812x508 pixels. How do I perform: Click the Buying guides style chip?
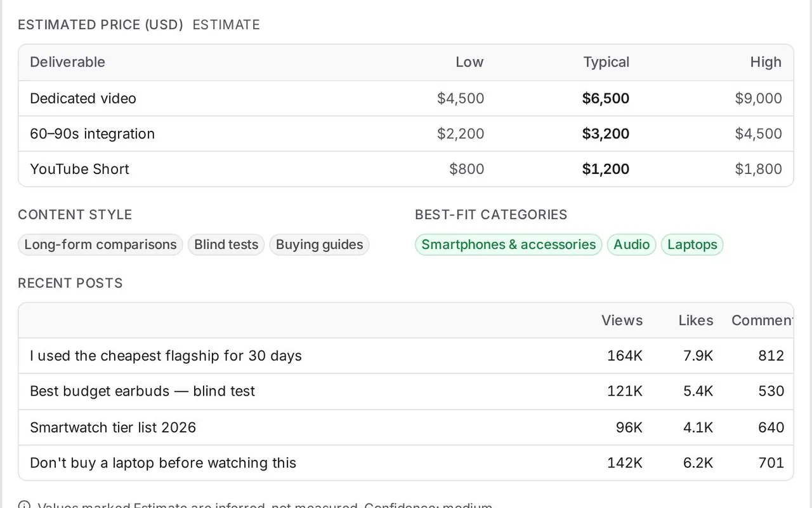click(319, 244)
